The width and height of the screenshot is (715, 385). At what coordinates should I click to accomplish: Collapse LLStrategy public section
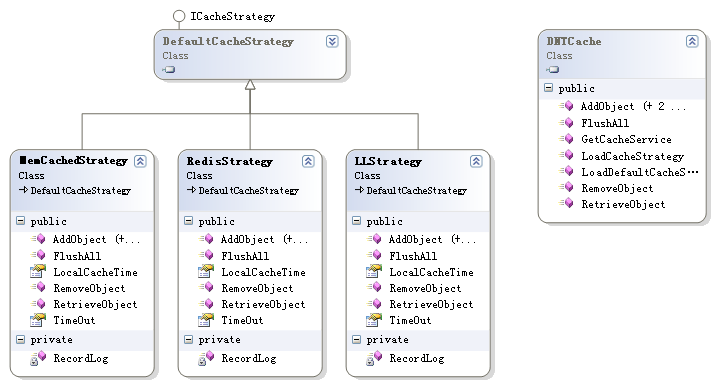point(357,221)
